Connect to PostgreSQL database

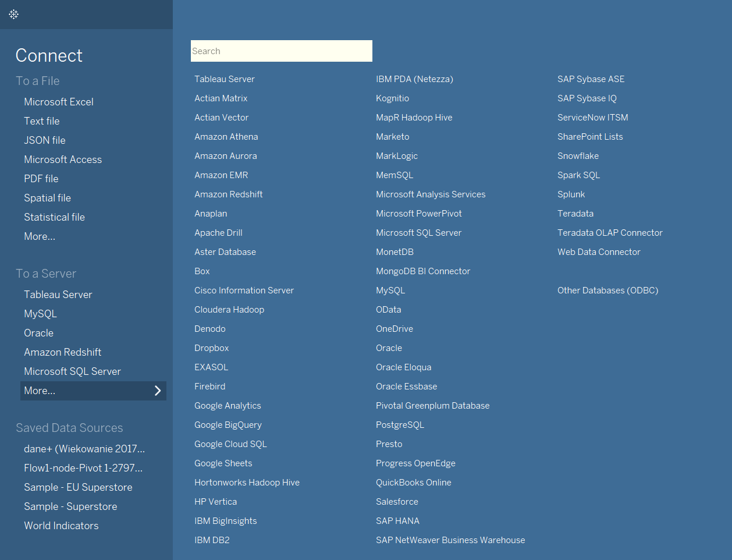[x=400, y=425]
